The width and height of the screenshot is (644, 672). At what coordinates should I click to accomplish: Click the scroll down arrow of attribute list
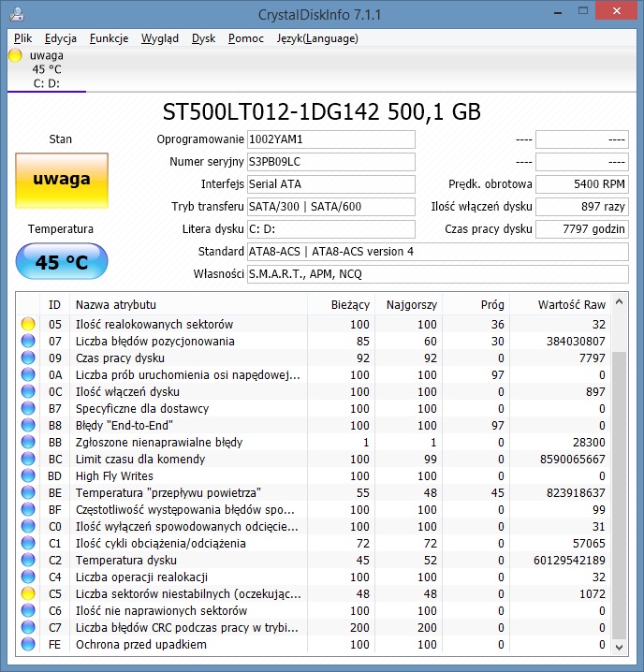coord(619,647)
